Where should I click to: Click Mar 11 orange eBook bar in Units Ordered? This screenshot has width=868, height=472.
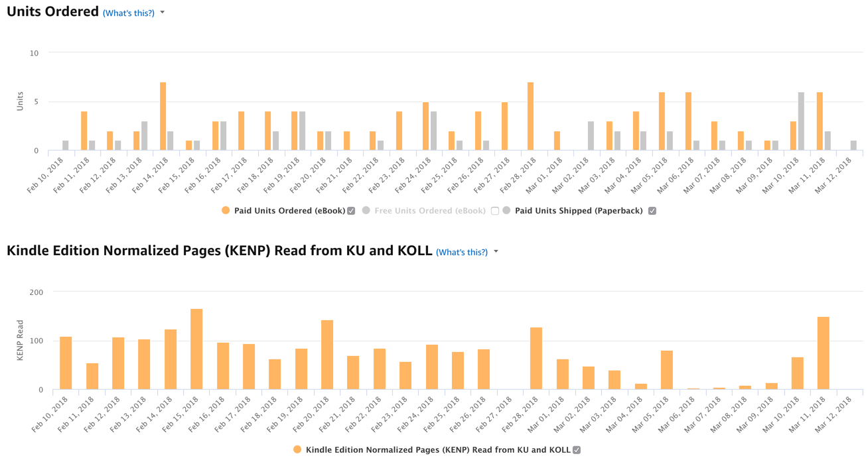[x=820, y=121]
